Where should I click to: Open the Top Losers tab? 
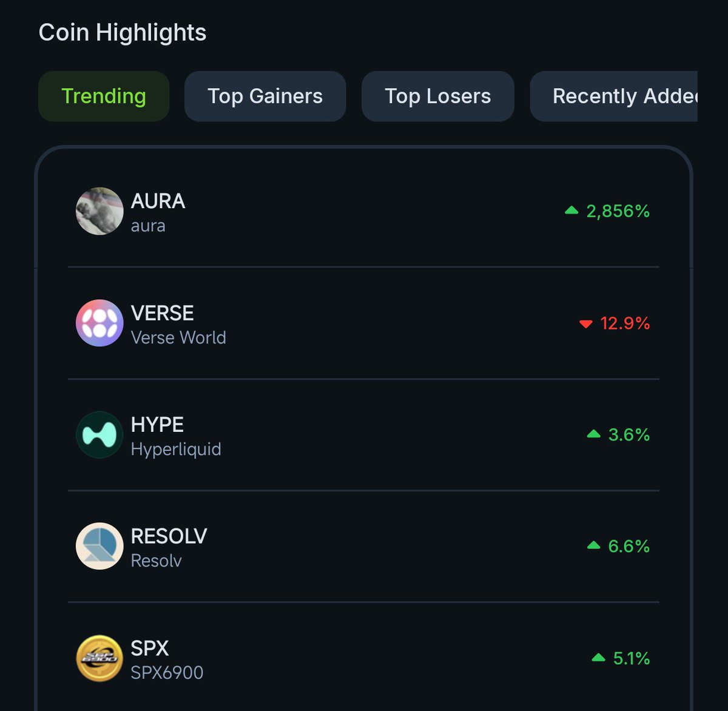click(438, 96)
